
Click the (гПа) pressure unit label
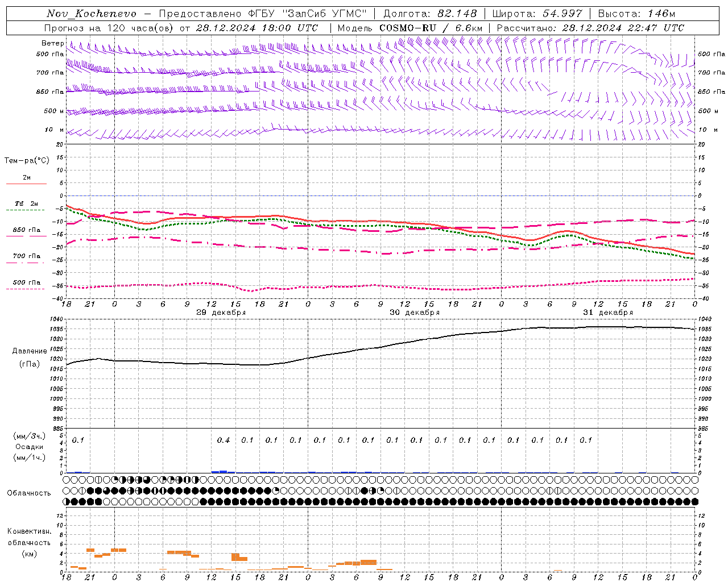[x=30, y=364]
